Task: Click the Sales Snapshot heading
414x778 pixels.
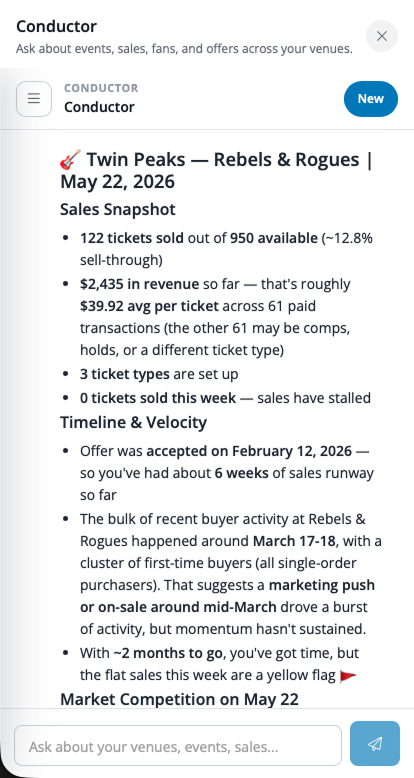Action: [x=118, y=209]
